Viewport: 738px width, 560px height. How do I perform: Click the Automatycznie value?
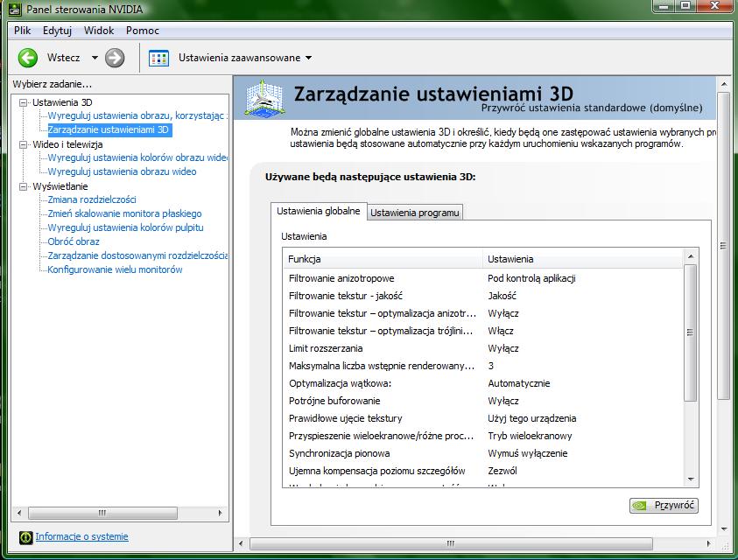pyautogui.click(x=518, y=383)
